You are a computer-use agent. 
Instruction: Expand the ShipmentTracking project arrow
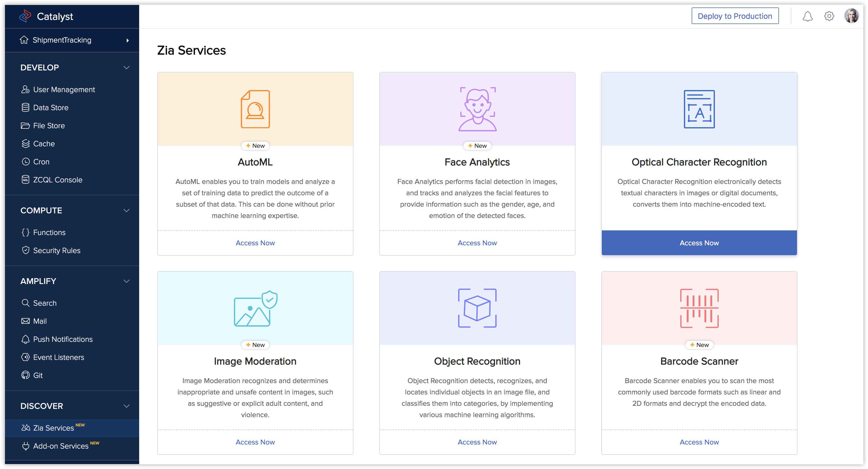127,40
